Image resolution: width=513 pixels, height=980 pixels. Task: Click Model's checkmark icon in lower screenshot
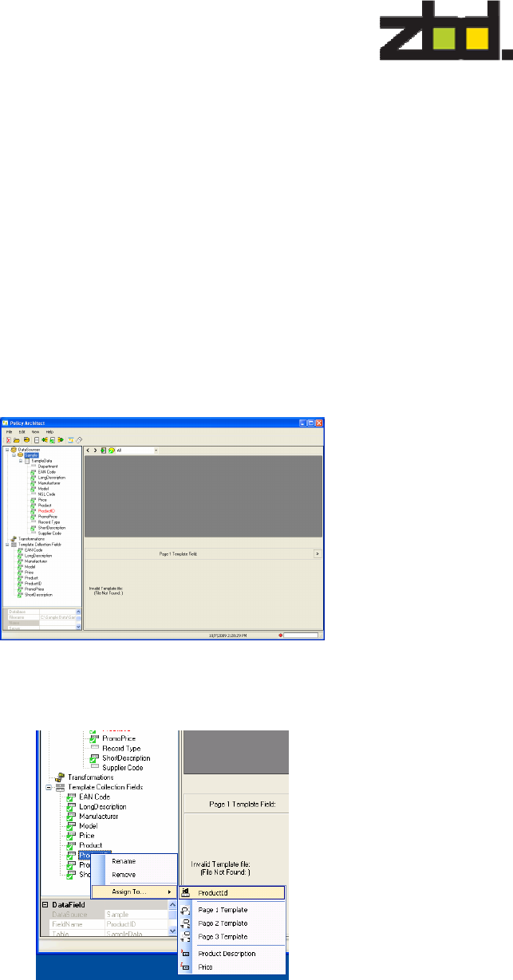click(71, 826)
